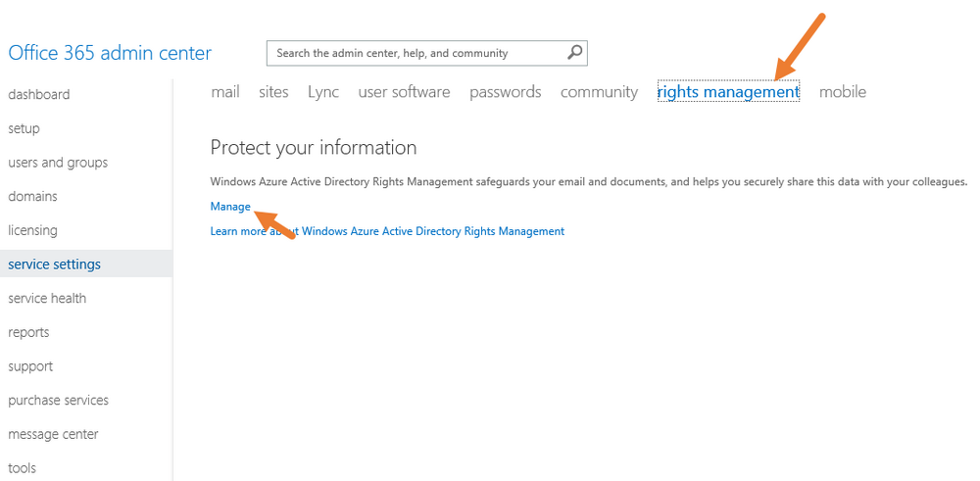Open the user software tab
The height and width of the screenshot is (481, 980).
pyautogui.click(x=404, y=92)
